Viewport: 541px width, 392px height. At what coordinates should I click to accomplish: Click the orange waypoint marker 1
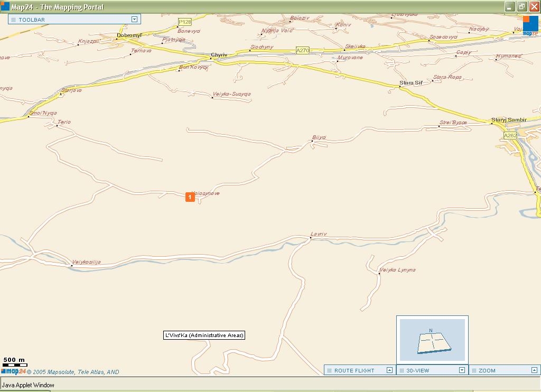(x=190, y=197)
